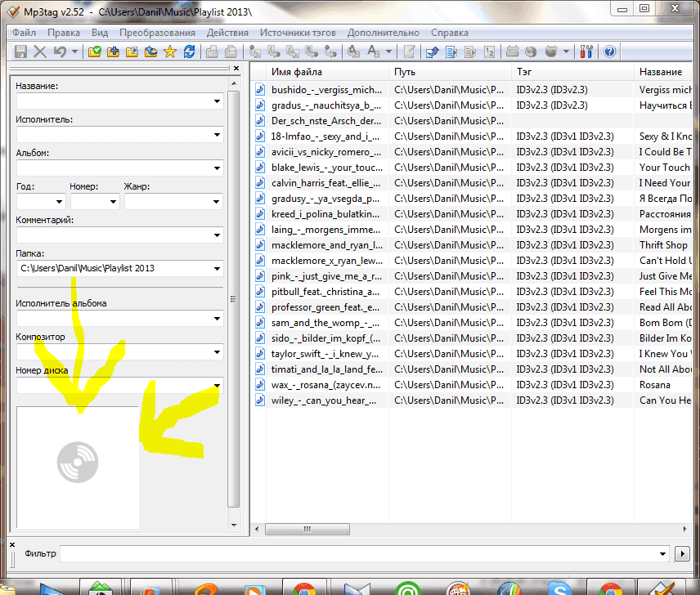The height and width of the screenshot is (595, 700).
Task: Open the Преобразования menu
Action: 157,33
